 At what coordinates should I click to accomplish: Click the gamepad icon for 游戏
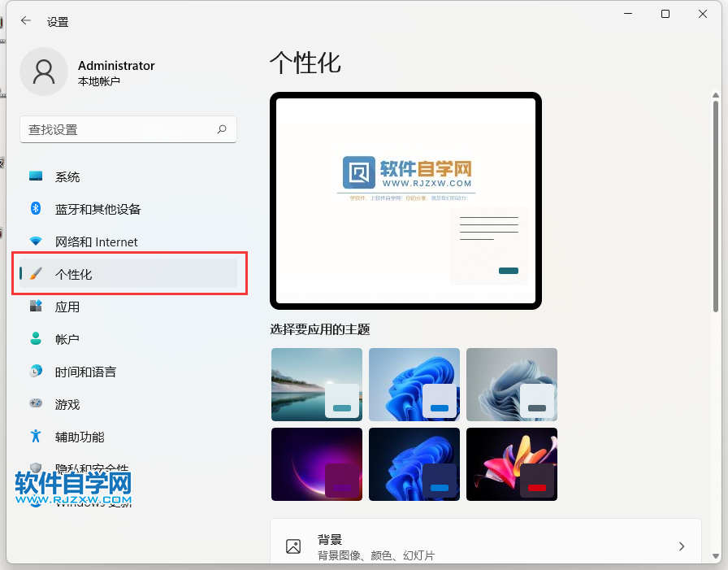pyautogui.click(x=36, y=404)
